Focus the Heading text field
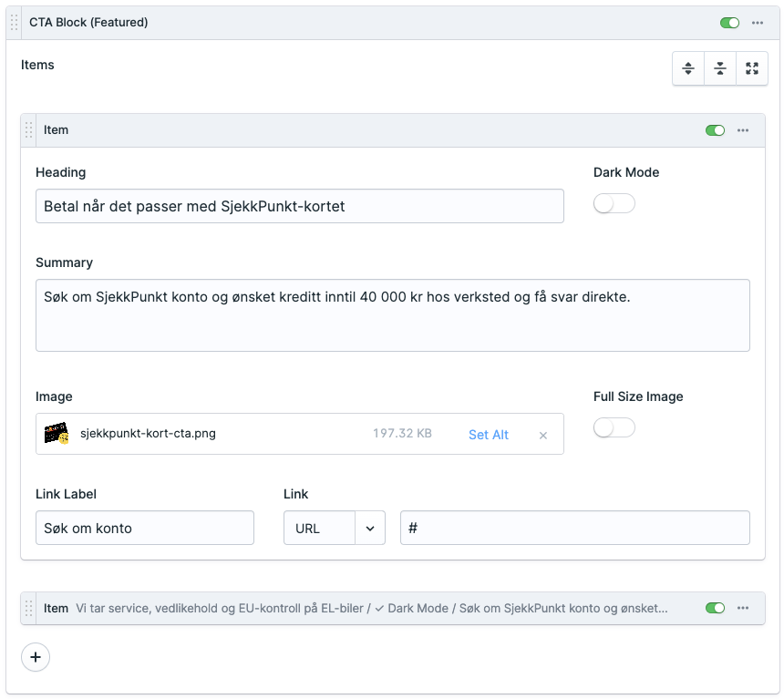The image size is (784, 699). click(299, 206)
